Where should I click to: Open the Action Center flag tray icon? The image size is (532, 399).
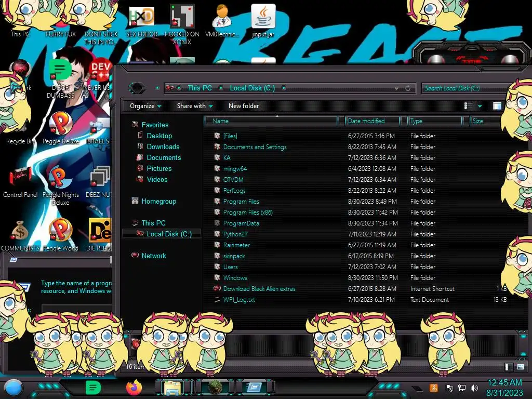click(x=449, y=388)
